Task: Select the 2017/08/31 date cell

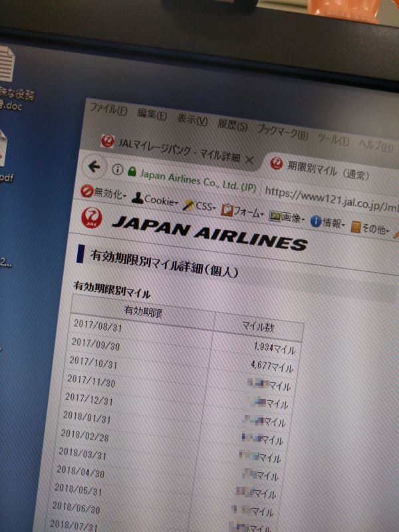Action: (98, 325)
